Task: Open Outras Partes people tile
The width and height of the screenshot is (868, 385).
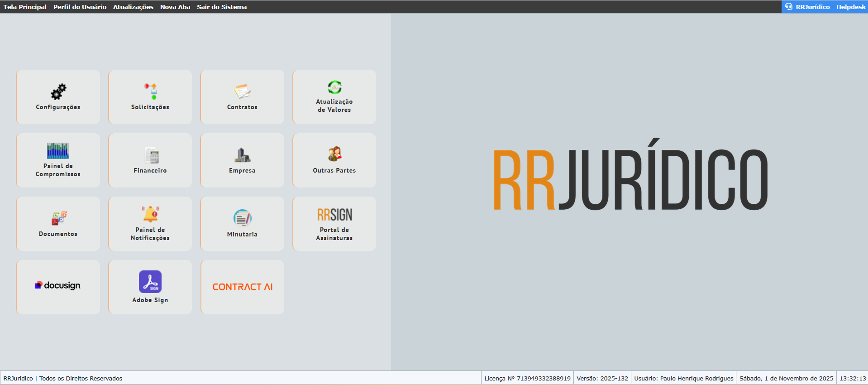Action: click(x=334, y=160)
